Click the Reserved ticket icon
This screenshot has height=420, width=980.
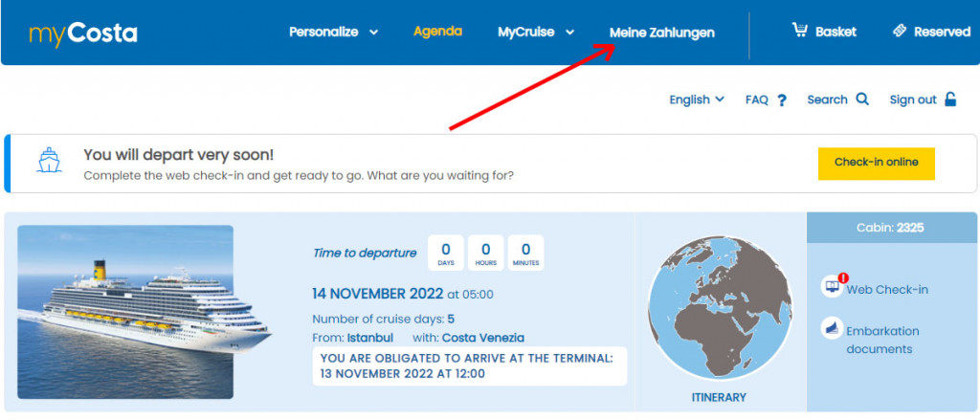899,31
